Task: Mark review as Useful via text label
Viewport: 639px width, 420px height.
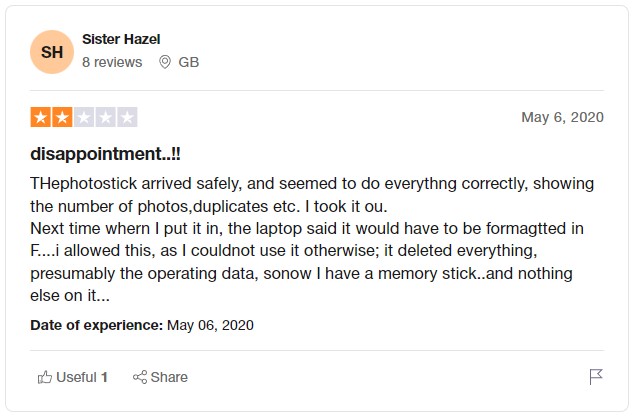Action: (76, 377)
